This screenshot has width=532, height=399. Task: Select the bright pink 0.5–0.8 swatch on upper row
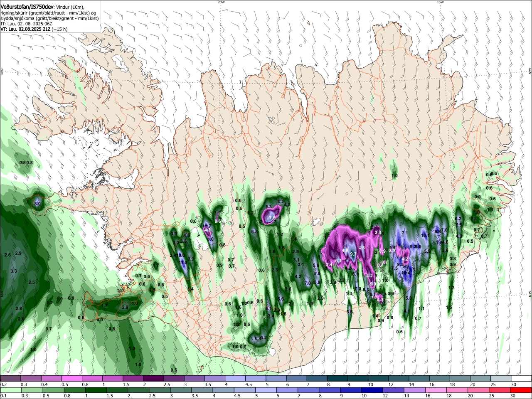point(71,378)
